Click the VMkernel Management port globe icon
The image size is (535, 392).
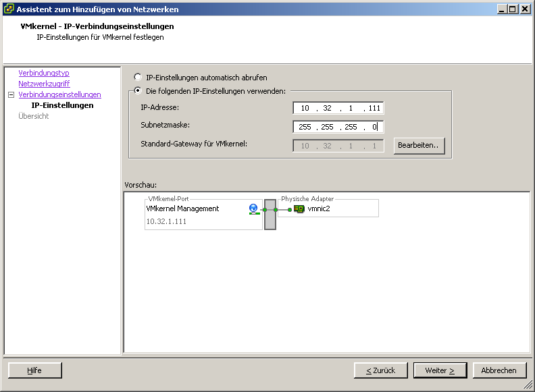[x=254, y=208]
